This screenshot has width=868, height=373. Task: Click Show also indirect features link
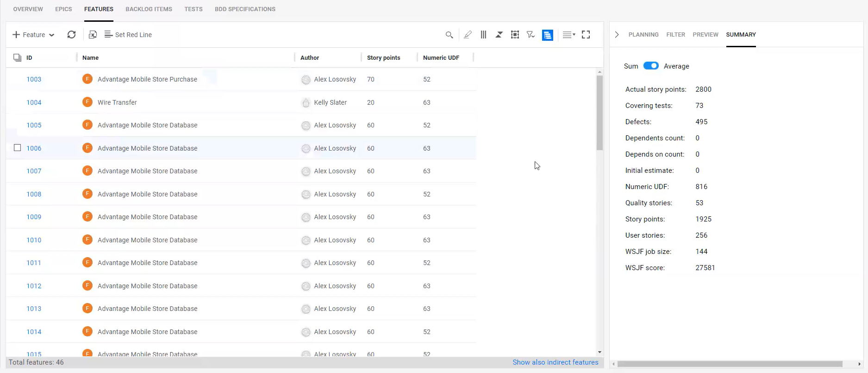tap(555, 362)
